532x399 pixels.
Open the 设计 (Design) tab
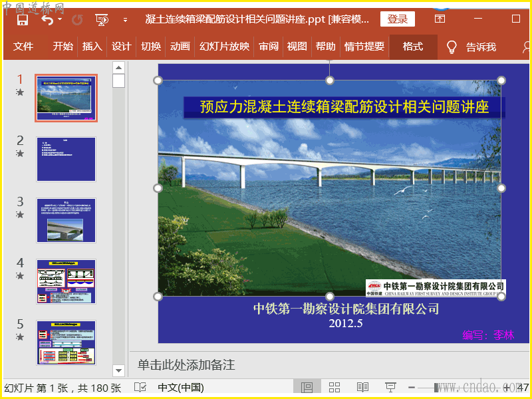pos(121,47)
